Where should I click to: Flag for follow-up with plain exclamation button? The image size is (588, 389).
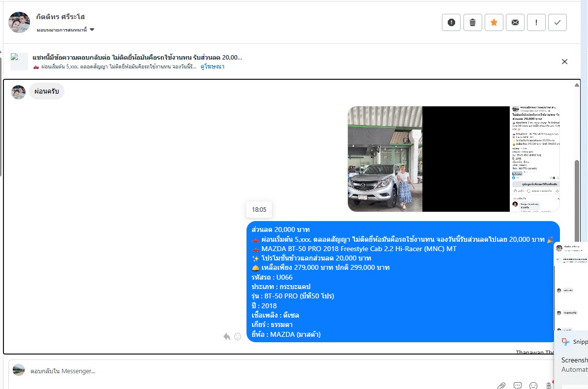click(536, 23)
